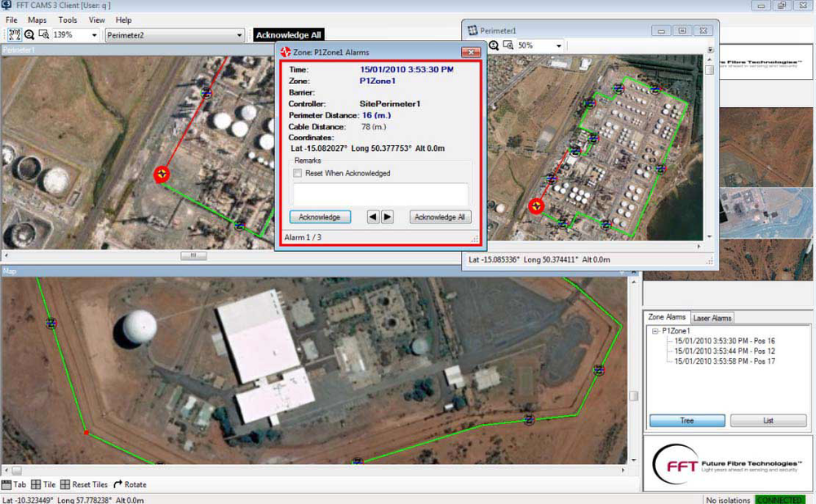
Task: Select the pan/navigate tool in the main toolbar
Action: tap(14, 34)
